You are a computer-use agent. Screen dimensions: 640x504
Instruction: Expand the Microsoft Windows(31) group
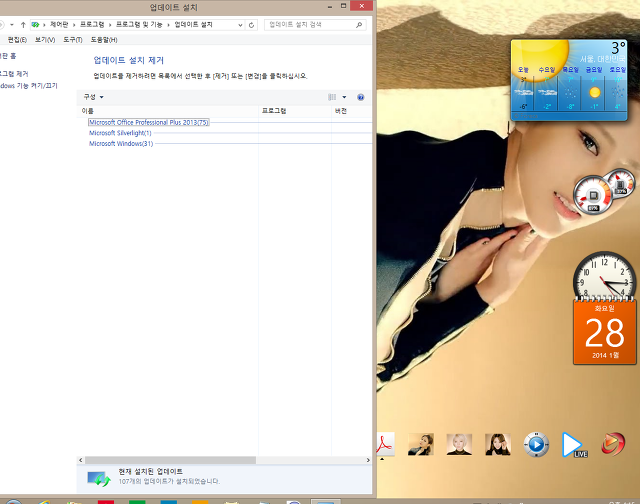[x=121, y=144]
